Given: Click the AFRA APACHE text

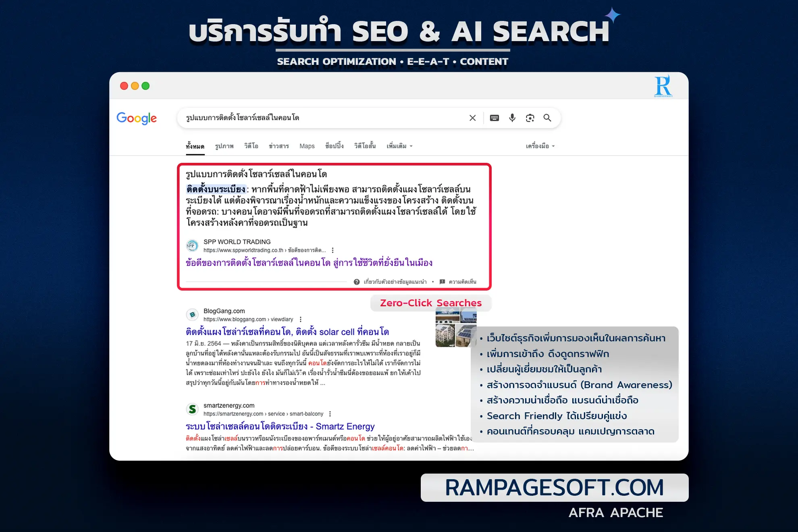Looking at the screenshot, I should click(616, 513).
